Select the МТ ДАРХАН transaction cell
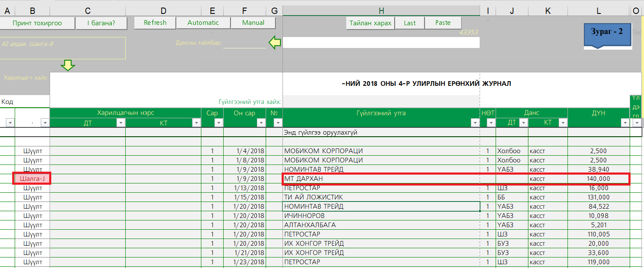The image size is (644, 268). tap(381, 179)
